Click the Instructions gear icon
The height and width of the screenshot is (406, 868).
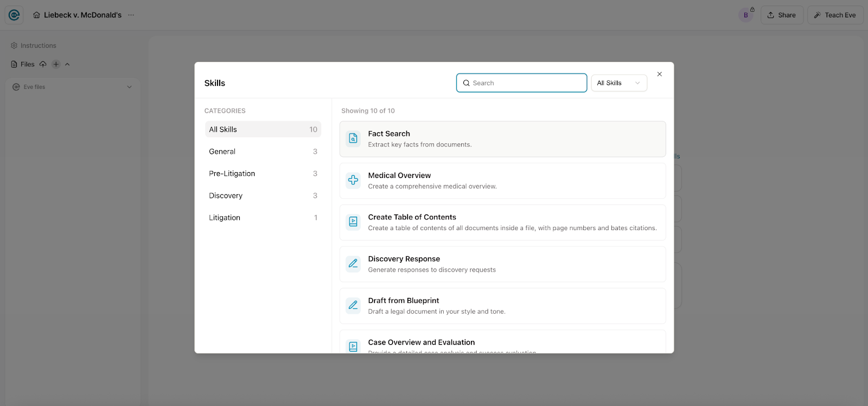point(14,46)
